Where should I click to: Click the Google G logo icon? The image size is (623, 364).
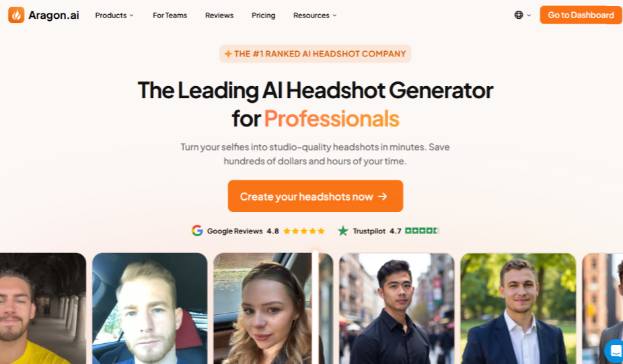coord(197,231)
